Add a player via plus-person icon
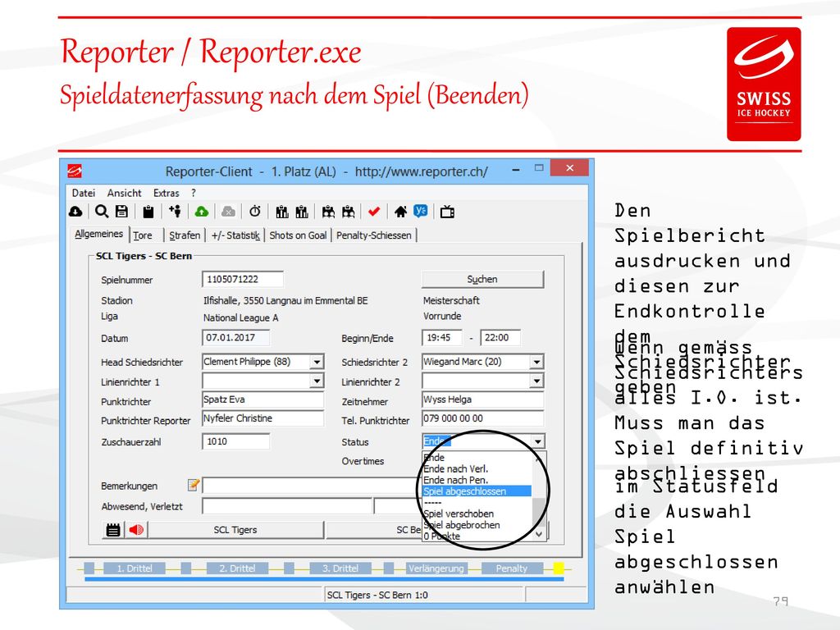 pyautogui.click(x=175, y=212)
